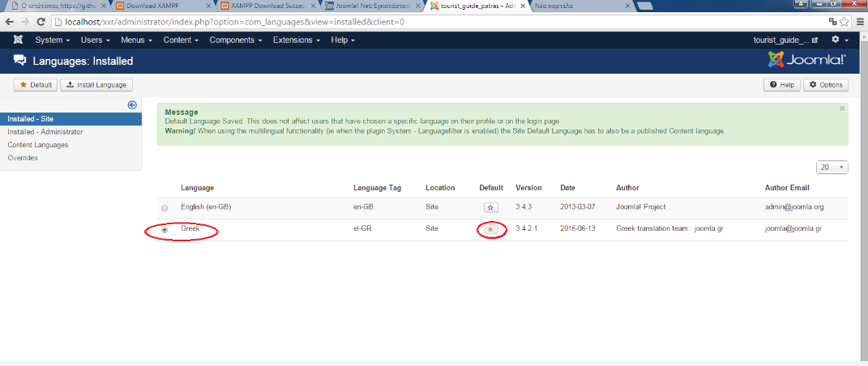Click the Joomla! brand logo in the header
The image size is (868, 366).
[x=806, y=60]
